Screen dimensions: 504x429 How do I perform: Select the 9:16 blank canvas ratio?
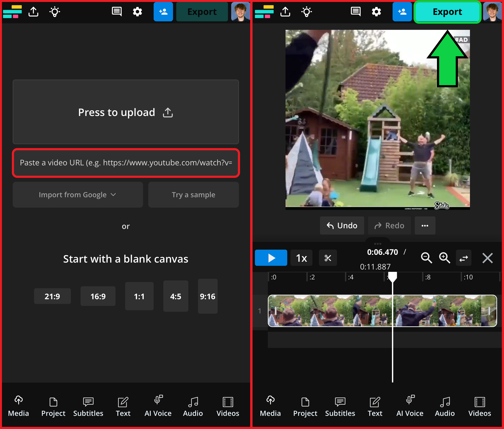click(208, 296)
